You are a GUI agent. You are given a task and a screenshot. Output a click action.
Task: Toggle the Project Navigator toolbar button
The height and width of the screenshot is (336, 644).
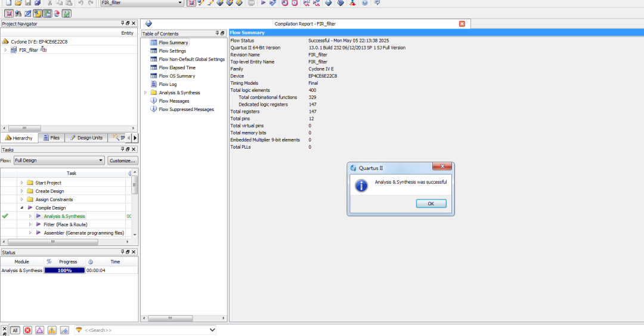coord(8,14)
